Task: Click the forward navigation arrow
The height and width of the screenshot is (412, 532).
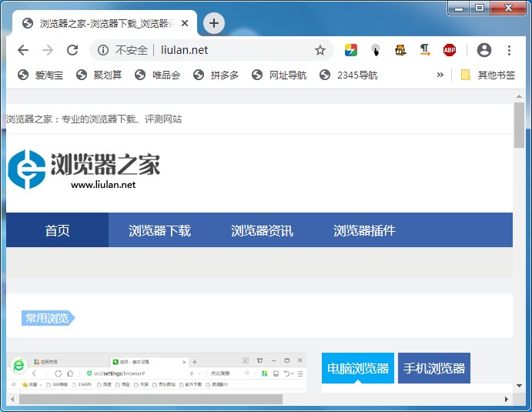Action: coord(48,50)
